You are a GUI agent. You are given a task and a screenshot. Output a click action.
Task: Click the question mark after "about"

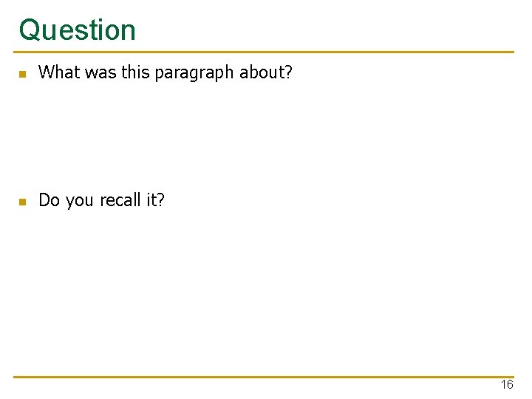[x=288, y=72]
